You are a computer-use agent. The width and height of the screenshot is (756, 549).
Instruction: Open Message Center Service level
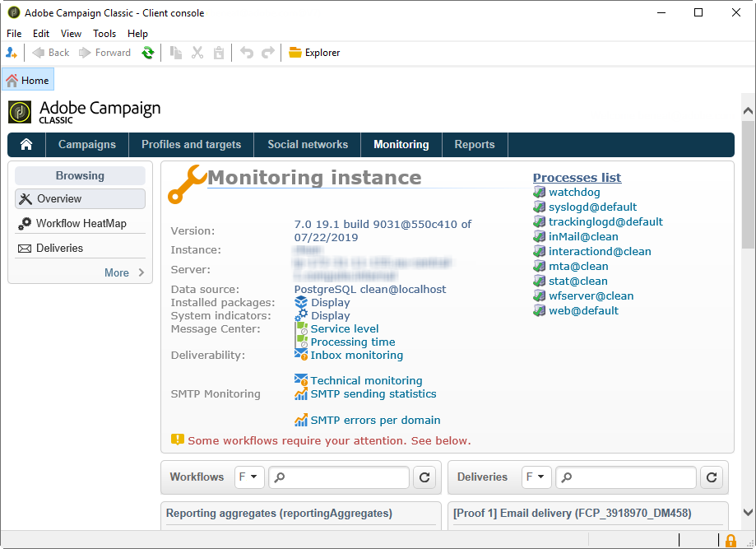point(344,328)
